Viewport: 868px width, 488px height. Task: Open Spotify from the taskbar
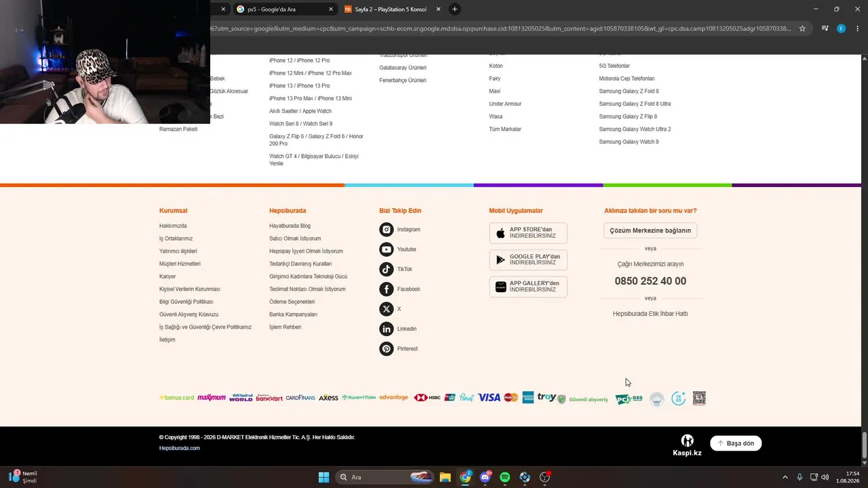[x=505, y=477]
